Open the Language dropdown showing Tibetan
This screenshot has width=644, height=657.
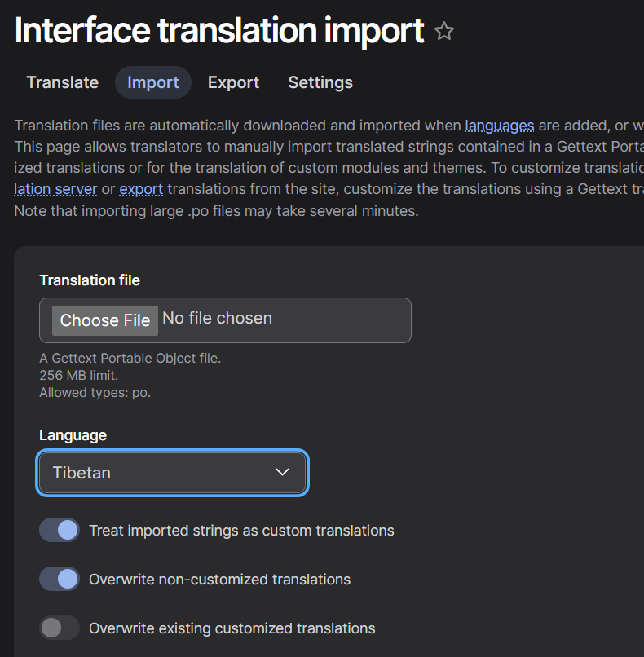pyautogui.click(x=172, y=472)
